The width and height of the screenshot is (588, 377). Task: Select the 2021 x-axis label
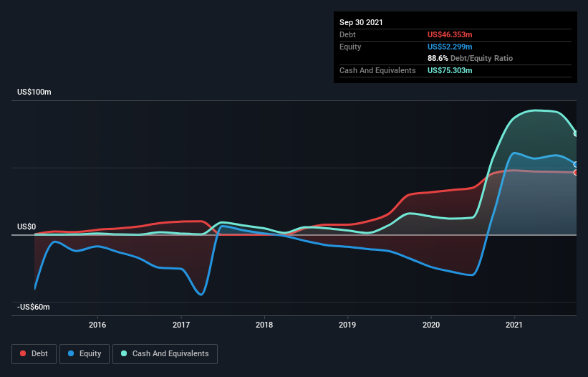click(x=514, y=325)
